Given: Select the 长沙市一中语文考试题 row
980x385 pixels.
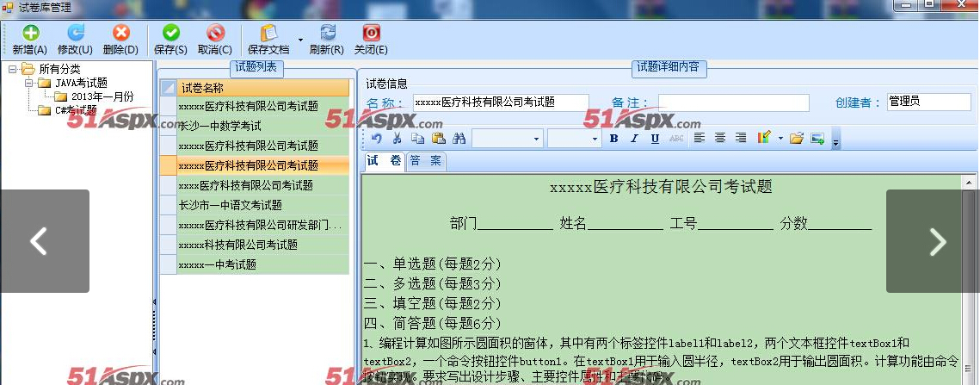Looking at the screenshot, I should 263,205.
